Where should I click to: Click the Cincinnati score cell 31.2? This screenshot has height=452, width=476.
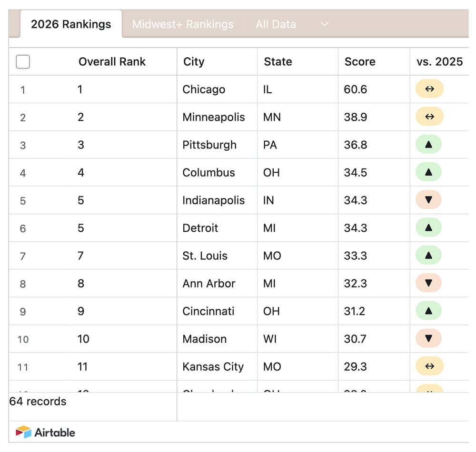point(374,311)
